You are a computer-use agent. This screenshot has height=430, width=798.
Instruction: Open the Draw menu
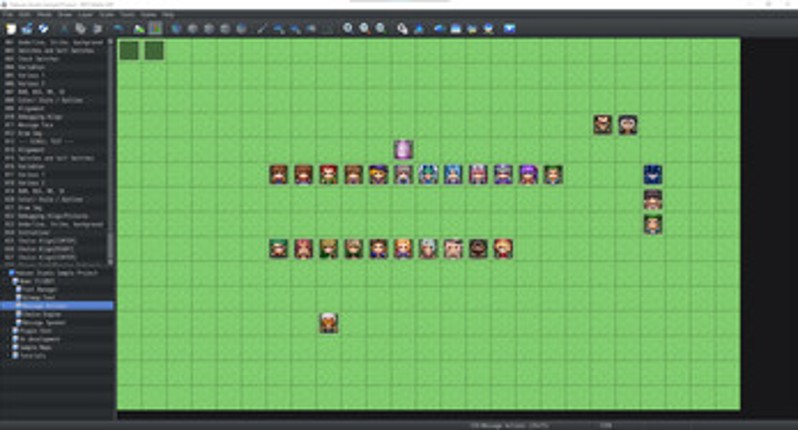click(x=65, y=15)
